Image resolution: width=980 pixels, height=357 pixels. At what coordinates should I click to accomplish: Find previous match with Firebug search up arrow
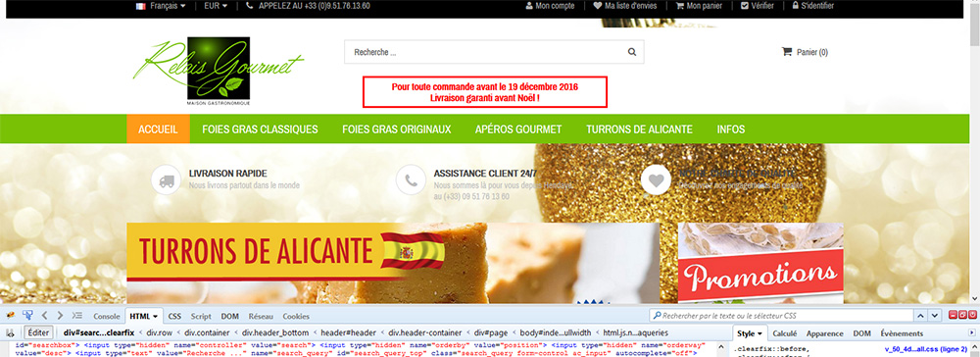(919, 316)
